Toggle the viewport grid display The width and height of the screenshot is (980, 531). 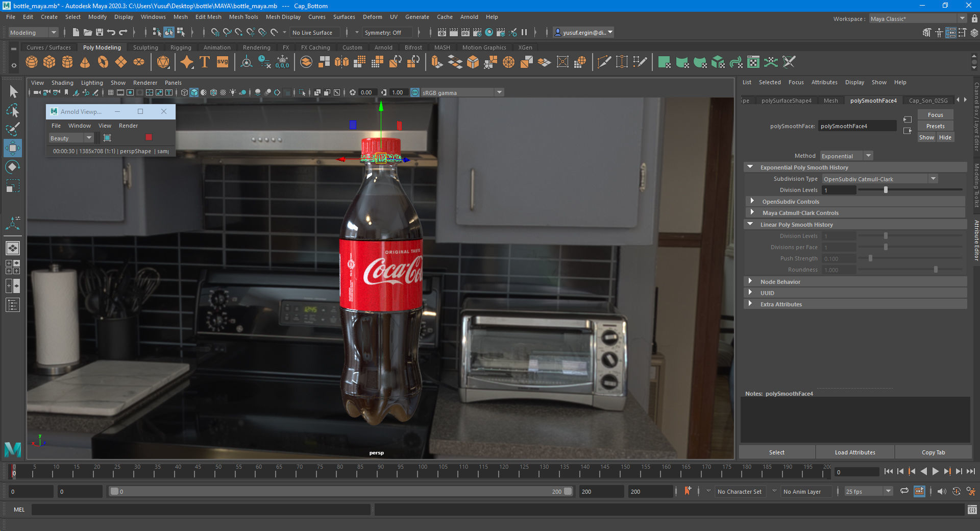(111, 92)
